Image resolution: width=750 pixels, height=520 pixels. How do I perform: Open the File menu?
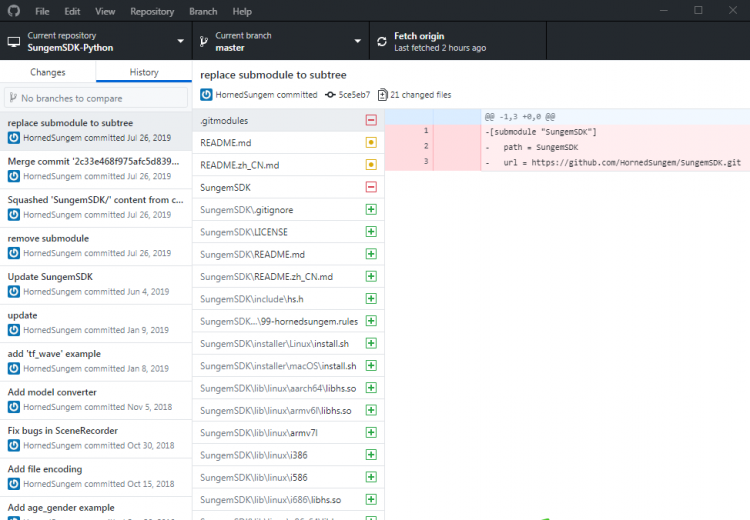(42, 11)
